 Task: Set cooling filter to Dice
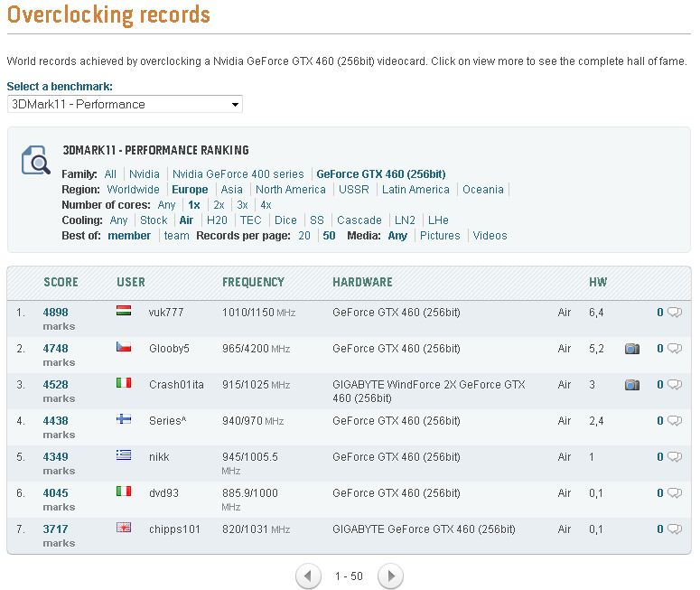tap(285, 220)
